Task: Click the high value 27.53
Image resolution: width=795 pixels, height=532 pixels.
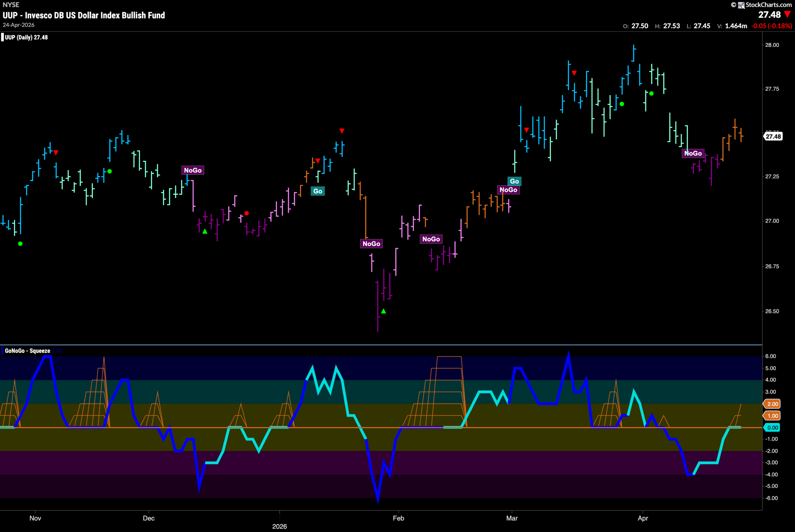Action: [x=671, y=26]
